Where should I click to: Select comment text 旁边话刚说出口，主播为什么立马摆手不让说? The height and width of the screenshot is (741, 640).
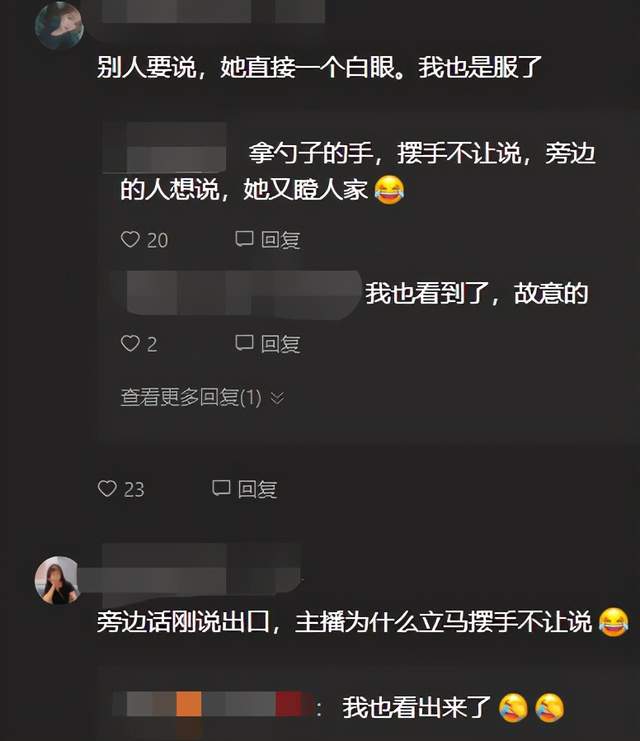click(x=344, y=621)
